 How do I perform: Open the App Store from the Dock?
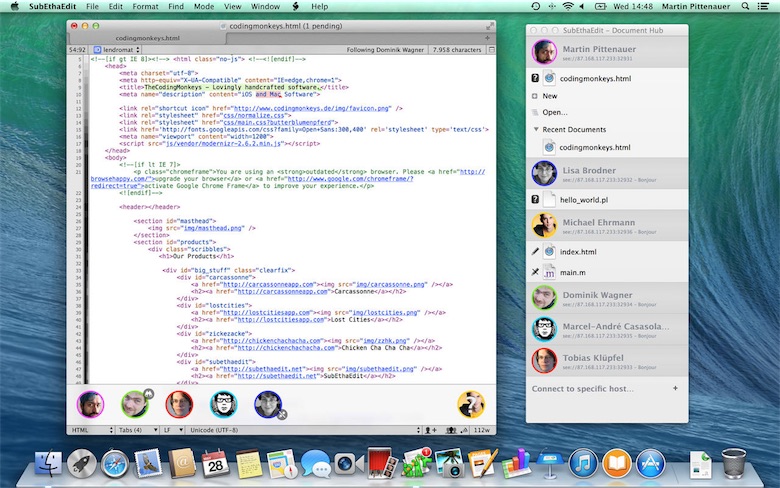pyautogui.click(x=650, y=463)
